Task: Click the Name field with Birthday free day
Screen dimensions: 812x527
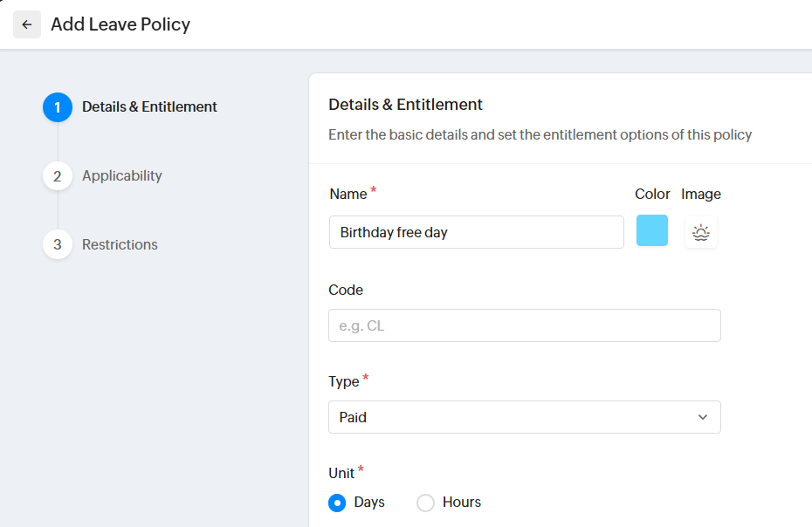Action: pyautogui.click(x=476, y=232)
